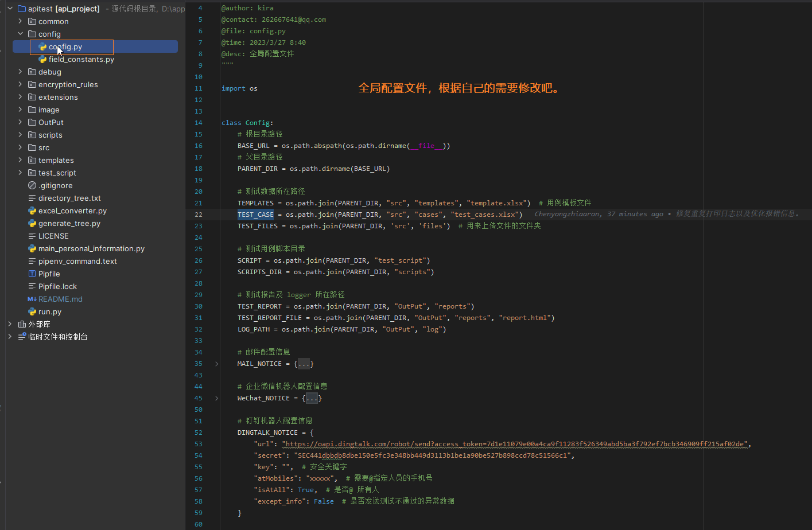Expand the image folder chevron
The height and width of the screenshot is (530, 812).
click(20, 110)
